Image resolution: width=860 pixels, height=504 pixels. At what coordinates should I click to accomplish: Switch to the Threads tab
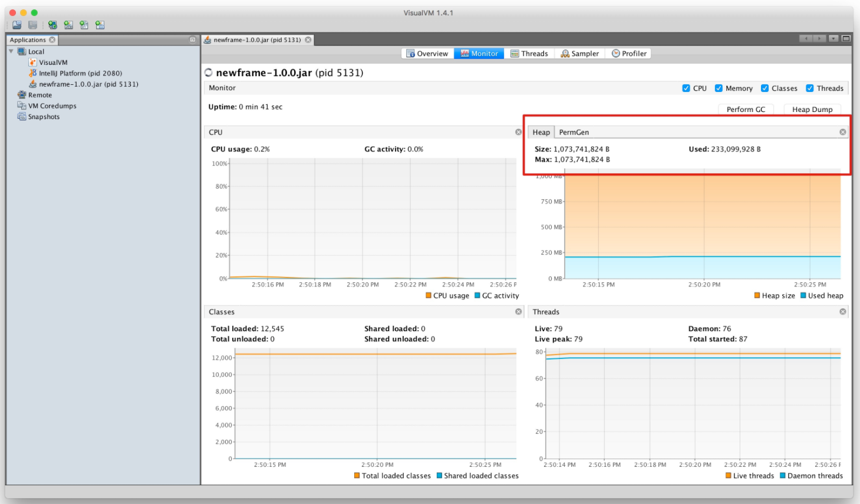click(529, 54)
